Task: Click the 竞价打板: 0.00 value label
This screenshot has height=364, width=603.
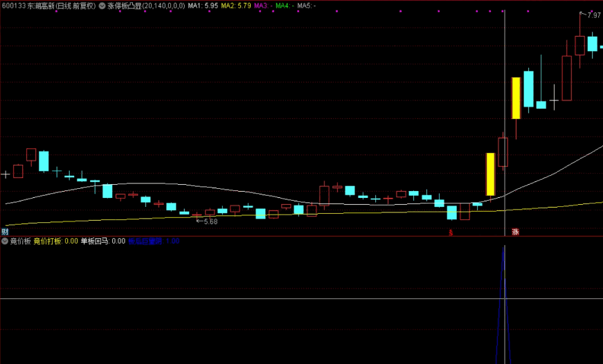Action: coord(56,242)
